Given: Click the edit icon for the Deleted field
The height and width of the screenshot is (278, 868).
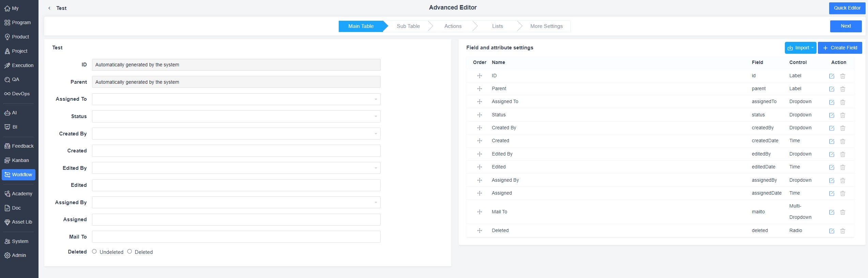Looking at the screenshot, I should click(832, 231).
